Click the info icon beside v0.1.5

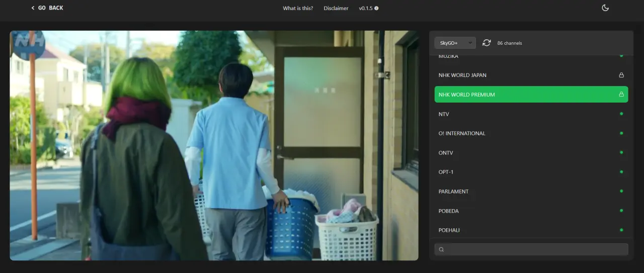coord(376,9)
